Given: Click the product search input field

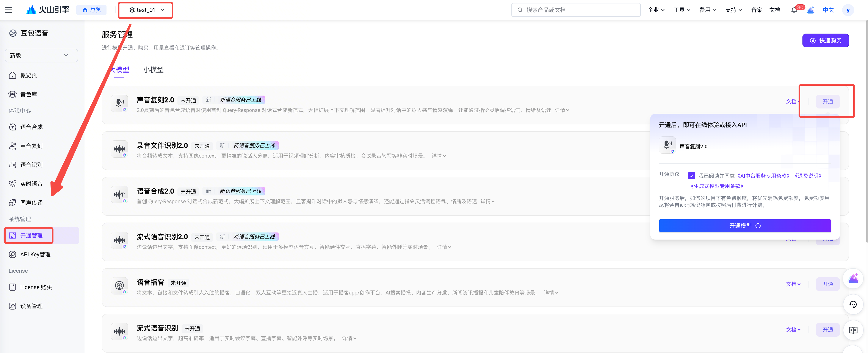Looking at the screenshot, I should coord(576,10).
